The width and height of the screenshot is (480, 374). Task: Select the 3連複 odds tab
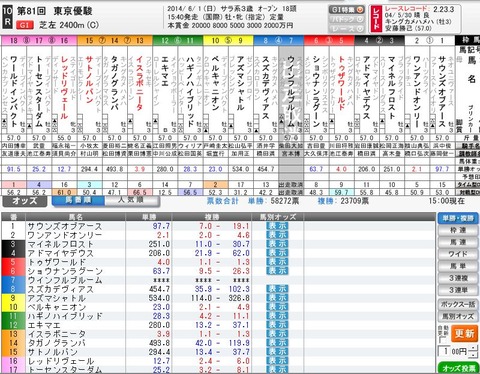click(x=458, y=278)
